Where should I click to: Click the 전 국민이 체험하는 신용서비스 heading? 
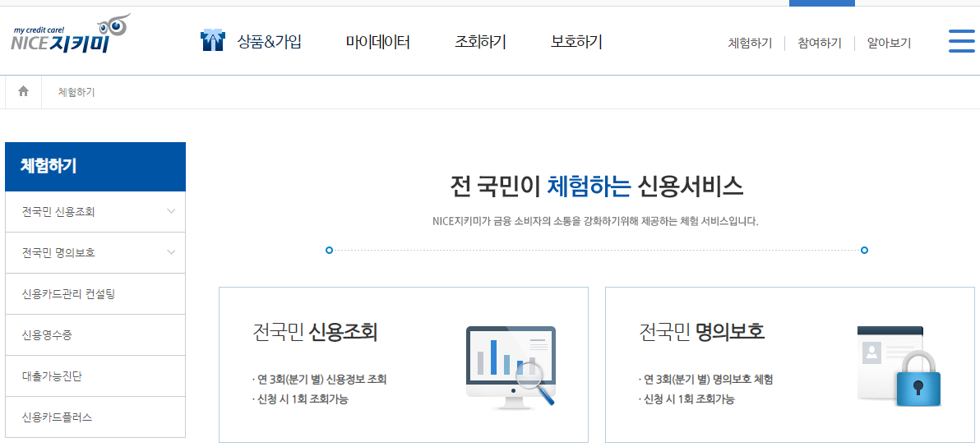tap(596, 186)
